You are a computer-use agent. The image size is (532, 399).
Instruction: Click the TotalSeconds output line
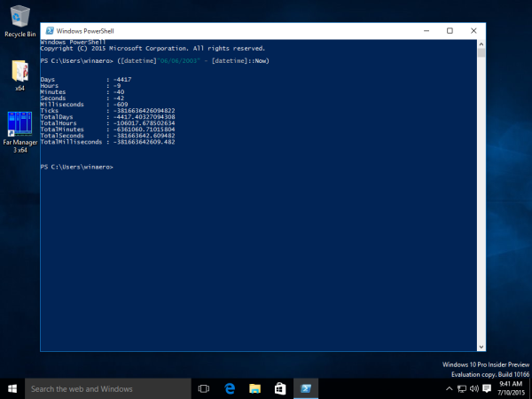[107, 136]
